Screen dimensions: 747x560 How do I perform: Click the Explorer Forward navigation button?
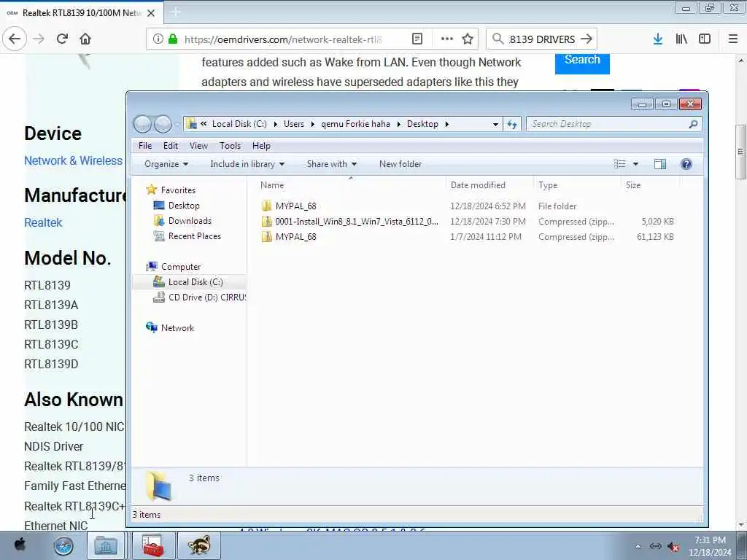(x=163, y=124)
